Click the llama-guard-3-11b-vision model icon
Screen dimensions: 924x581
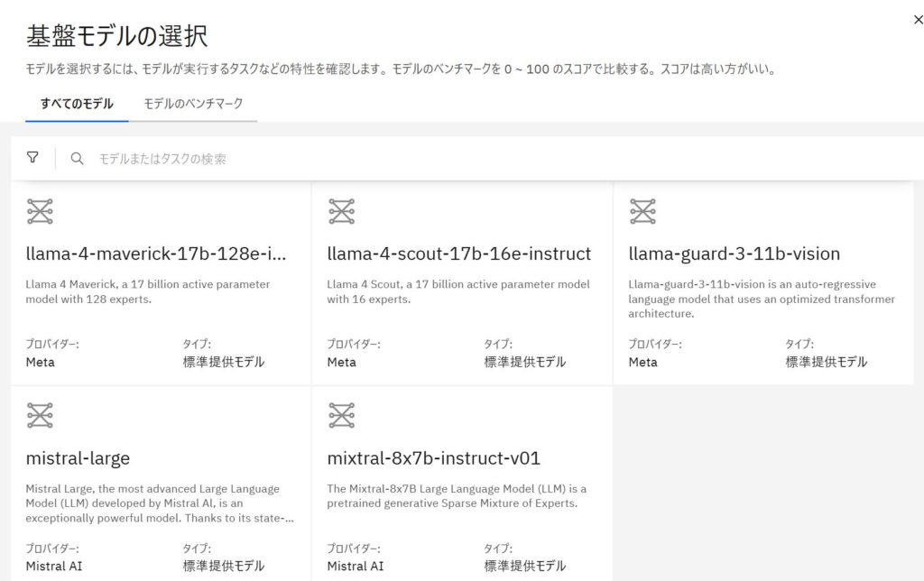pos(642,211)
